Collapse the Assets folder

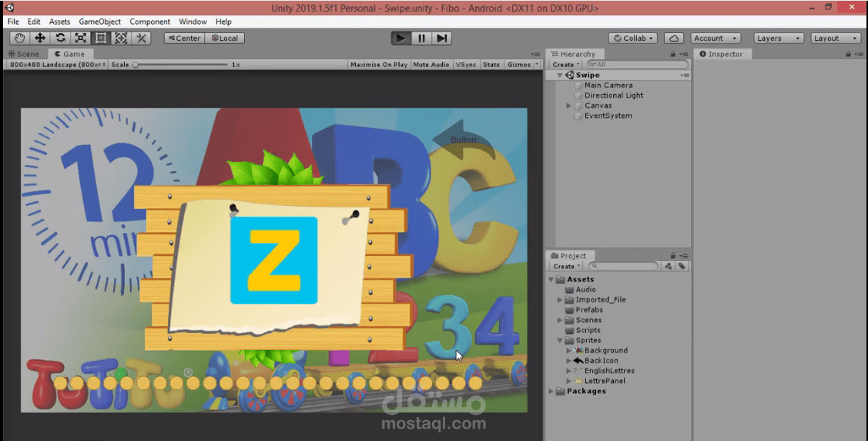tap(551, 280)
